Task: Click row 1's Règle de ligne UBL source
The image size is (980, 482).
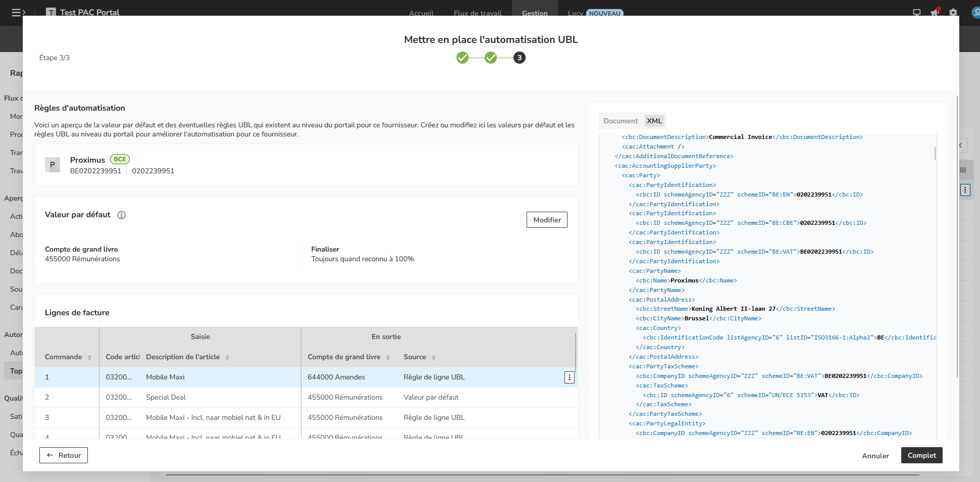Action: pyautogui.click(x=434, y=377)
